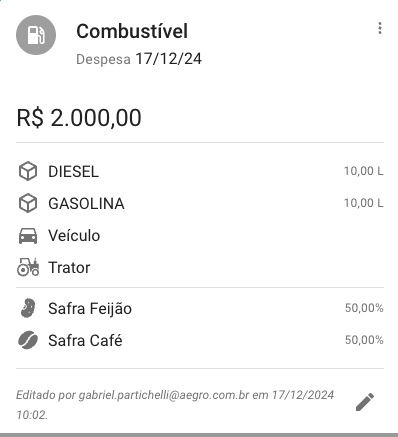
Task: Open the Safra Café entry
Action: [200, 340]
